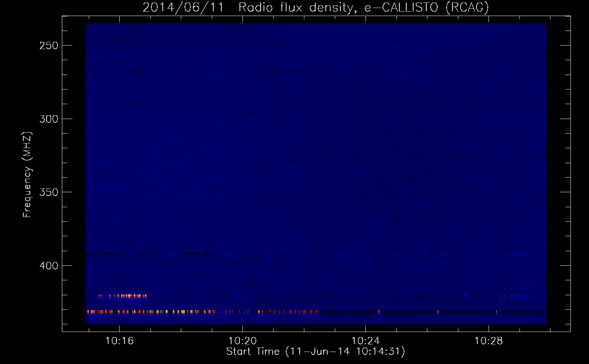Screen dimensions: 589x364
Task: Click the 350 frequency tick label
Action: click(x=49, y=192)
